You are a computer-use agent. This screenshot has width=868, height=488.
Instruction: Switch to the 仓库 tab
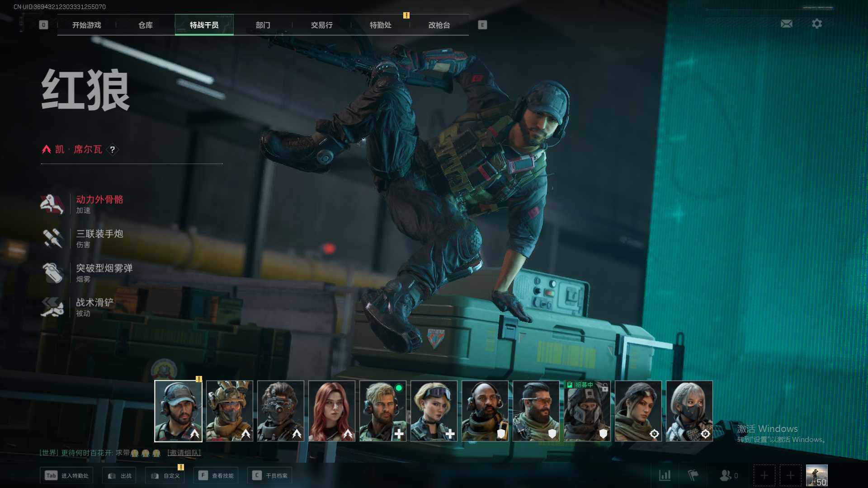[x=146, y=25]
